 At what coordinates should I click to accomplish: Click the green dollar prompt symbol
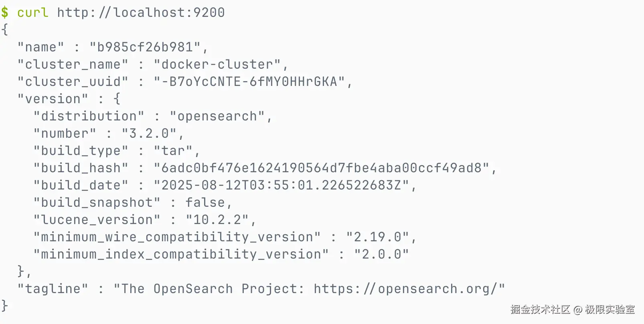pyautogui.click(x=5, y=12)
